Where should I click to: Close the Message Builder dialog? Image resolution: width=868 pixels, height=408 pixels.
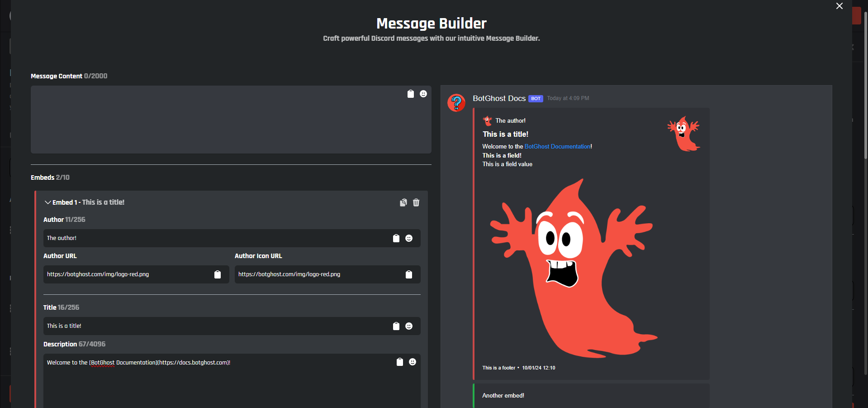840,6
